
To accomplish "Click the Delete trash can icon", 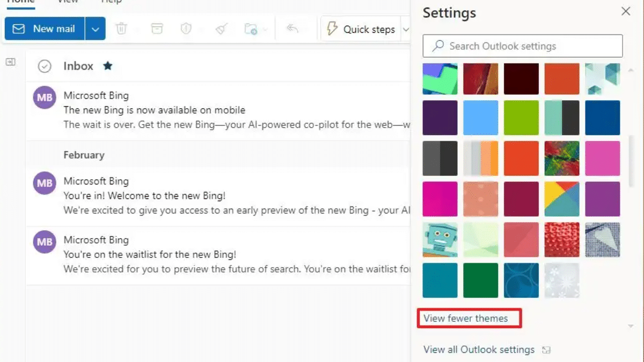I will pos(122,29).
